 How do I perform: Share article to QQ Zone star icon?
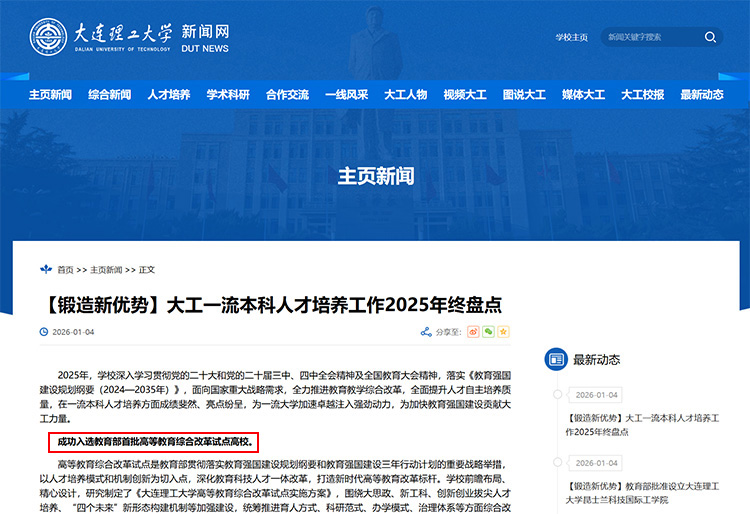503,331
